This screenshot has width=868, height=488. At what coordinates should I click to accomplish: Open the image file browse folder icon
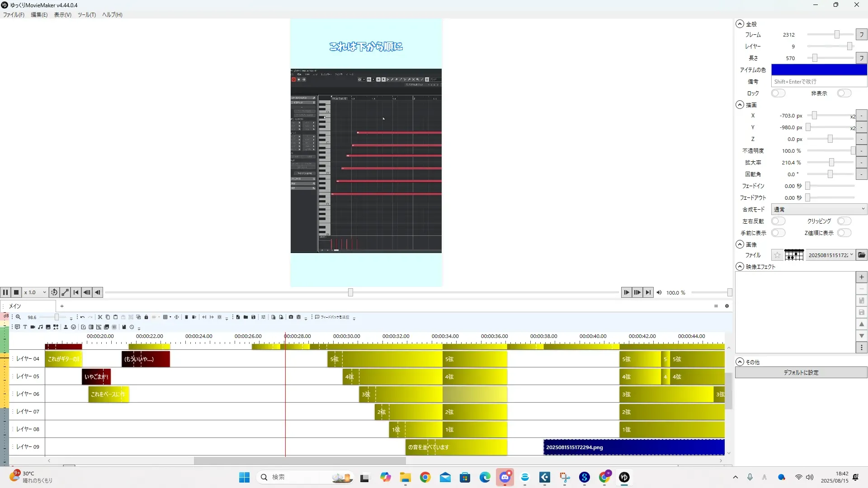pos(862,255)
